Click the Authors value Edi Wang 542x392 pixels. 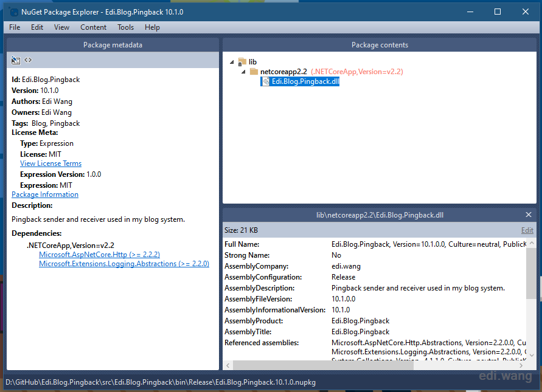pos(57,101)
